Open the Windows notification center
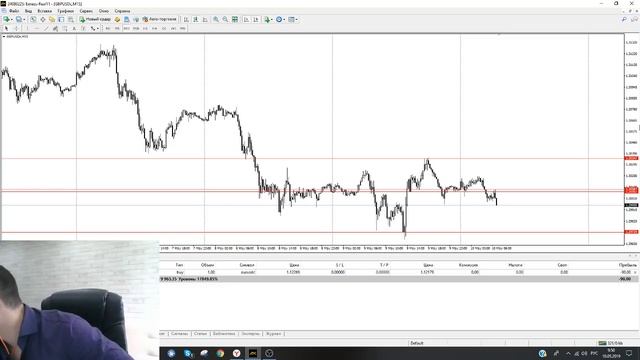The width and height of the screenshot is (640, 360). [629, 353]
